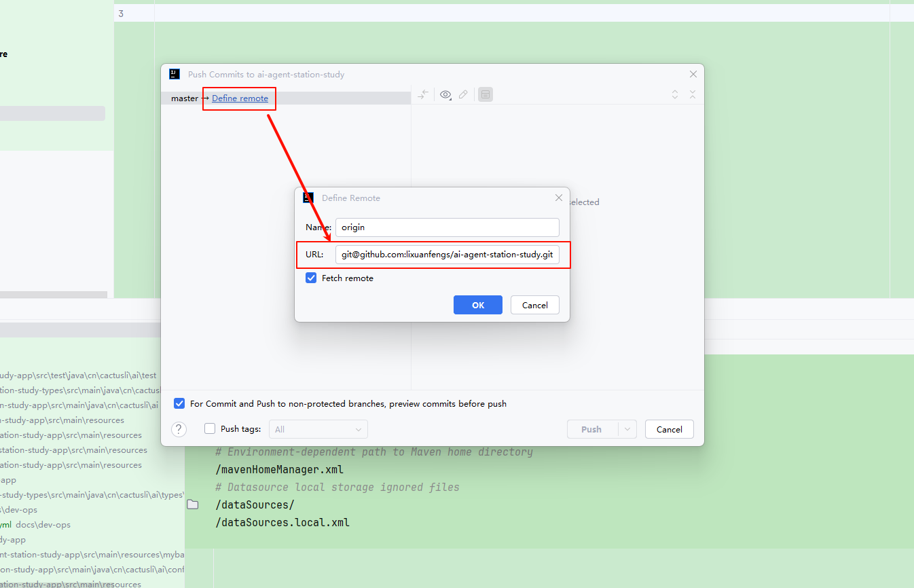Open the eye View Options icon

click(445, 95)
